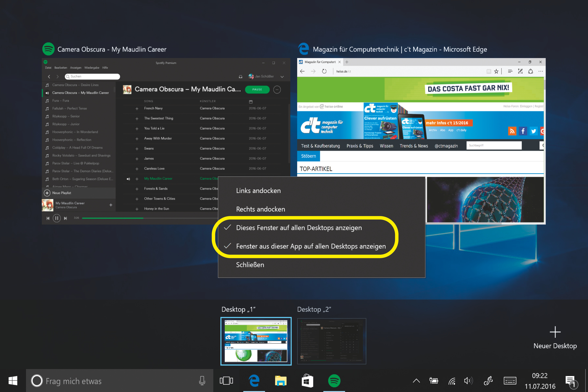Open Jan Schüßler account dropdown arrow
The height and width of the screenshot is (392, 588).
pos(282,77)
